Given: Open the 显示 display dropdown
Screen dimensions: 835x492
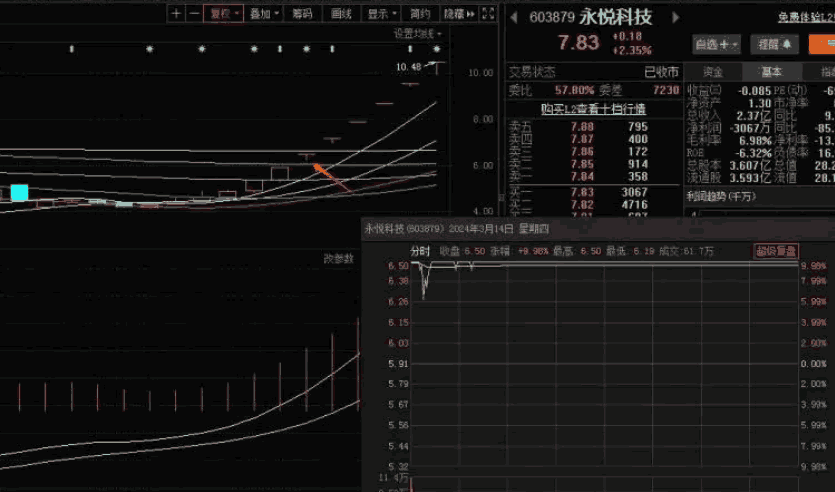Looking at the screenshot, I should click(382, 14).
